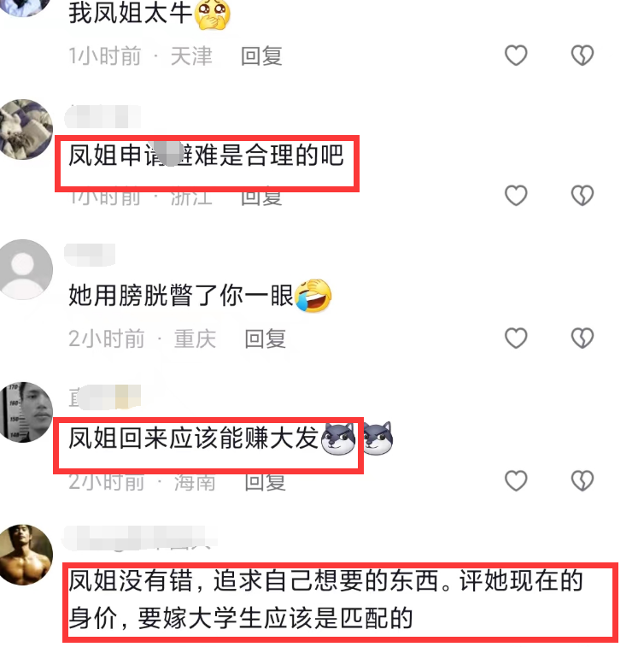Viewport: 644px width, 647px height.
Task: Like the Zhejiang comment about 凤姐申请
Action: pos(516,195)
